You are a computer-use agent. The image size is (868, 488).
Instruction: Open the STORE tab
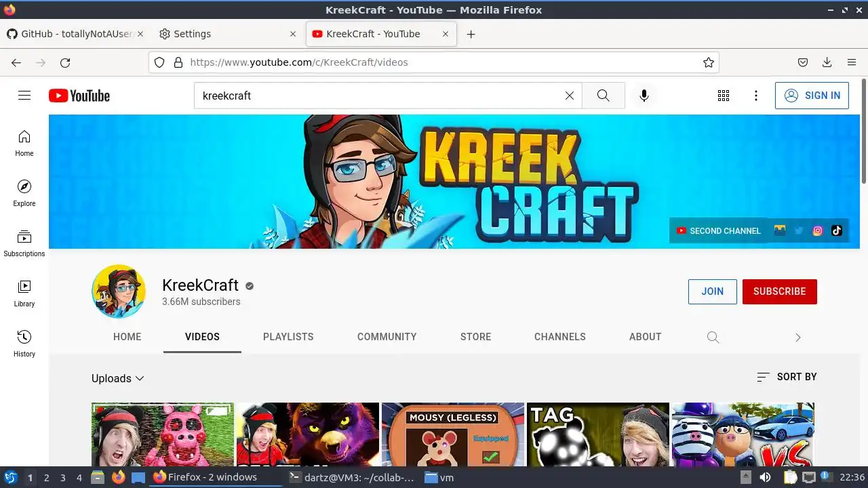(476, 337)
